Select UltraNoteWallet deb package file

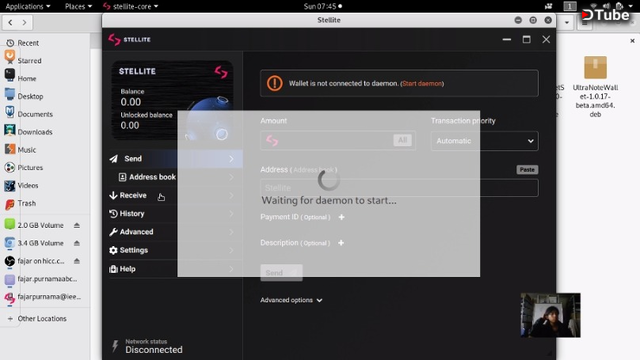pyautogui.click(x=595, y=87)
